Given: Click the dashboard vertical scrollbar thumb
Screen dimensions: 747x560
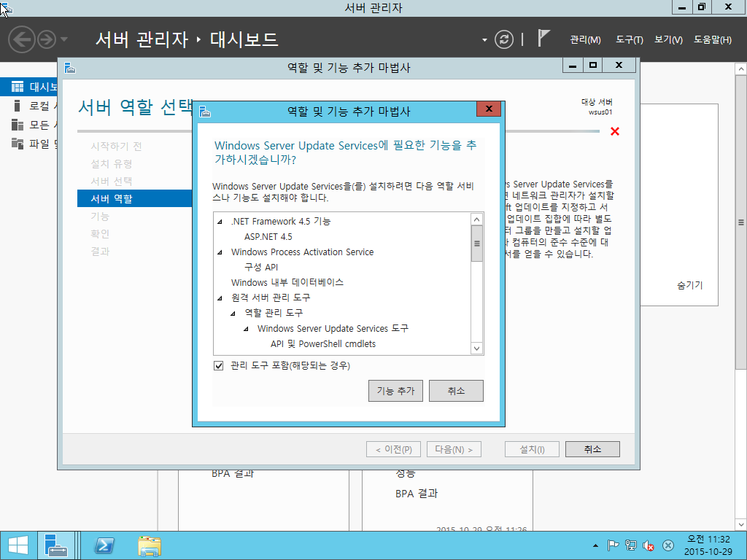Looking at the screenshot, I should [x=741, y=222].
